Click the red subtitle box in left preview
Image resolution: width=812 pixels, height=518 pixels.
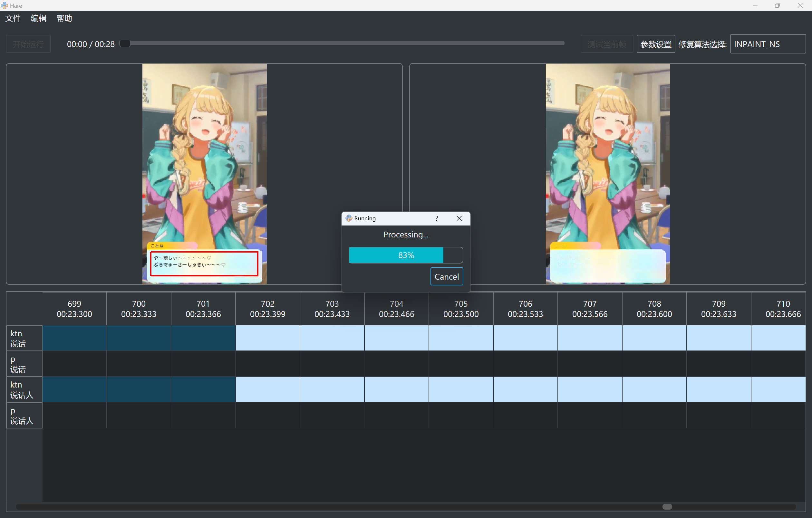(x=204, y=264)
